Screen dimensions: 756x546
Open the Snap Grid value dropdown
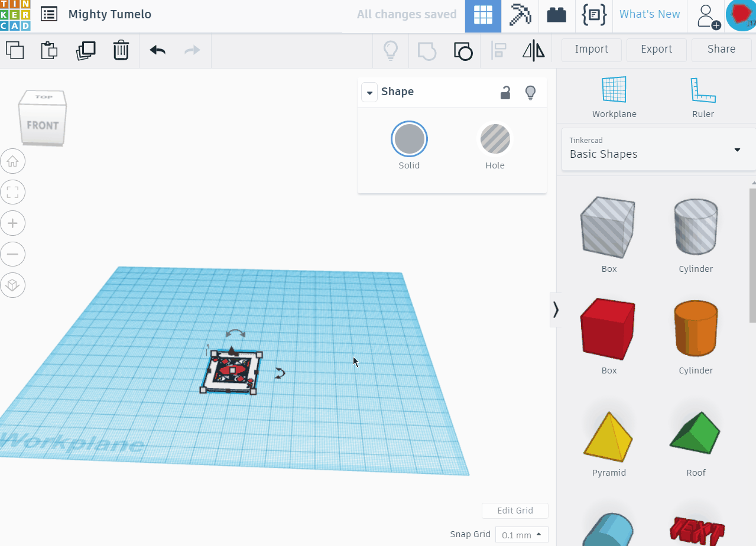click(521, 534)
